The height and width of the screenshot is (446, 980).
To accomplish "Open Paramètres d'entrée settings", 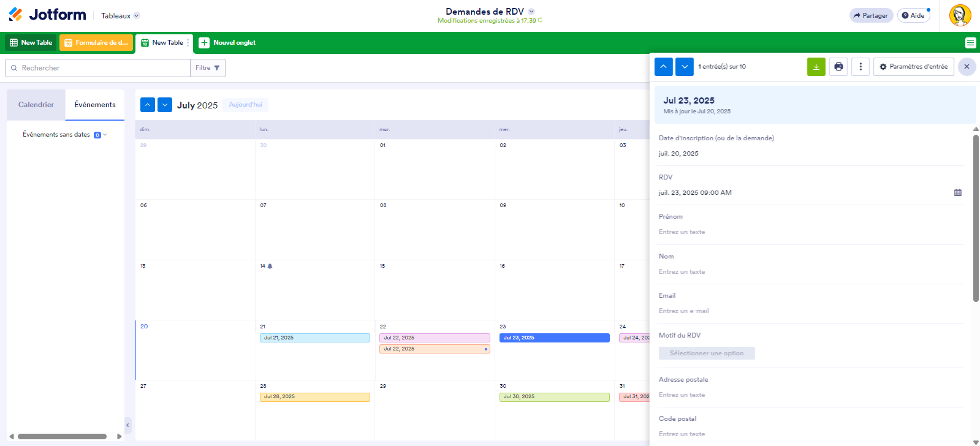I will point(914,67).
